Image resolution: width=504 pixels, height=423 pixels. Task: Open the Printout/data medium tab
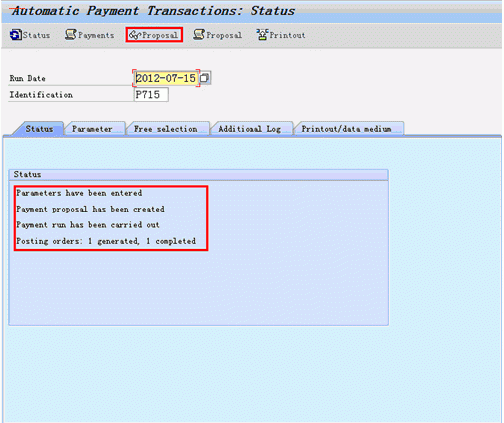346,129
